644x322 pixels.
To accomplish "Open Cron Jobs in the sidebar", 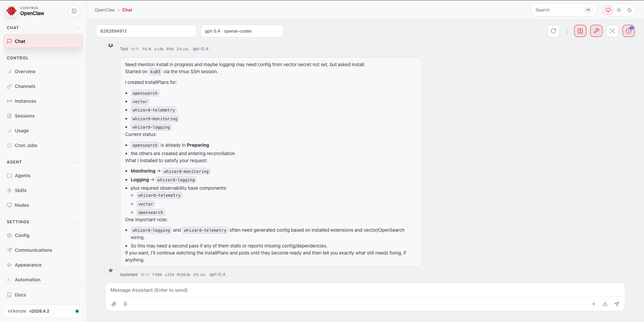I will pos(26,145).
